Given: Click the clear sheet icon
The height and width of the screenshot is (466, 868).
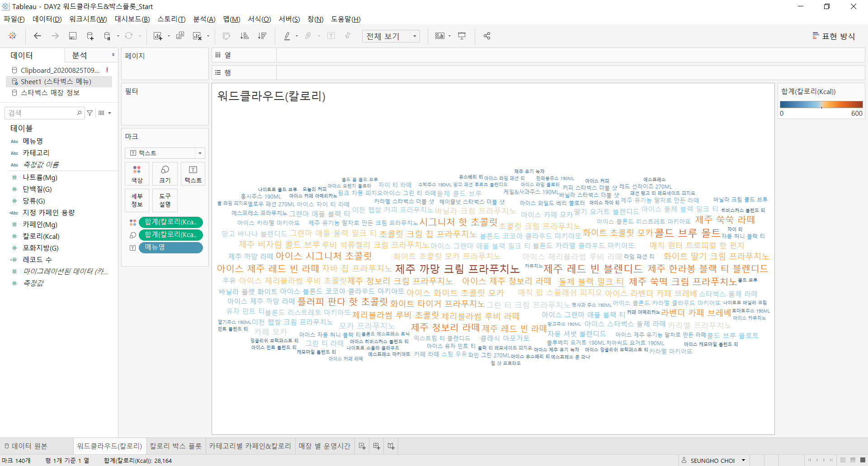Looking at the screenshot, I should point(197,36).
